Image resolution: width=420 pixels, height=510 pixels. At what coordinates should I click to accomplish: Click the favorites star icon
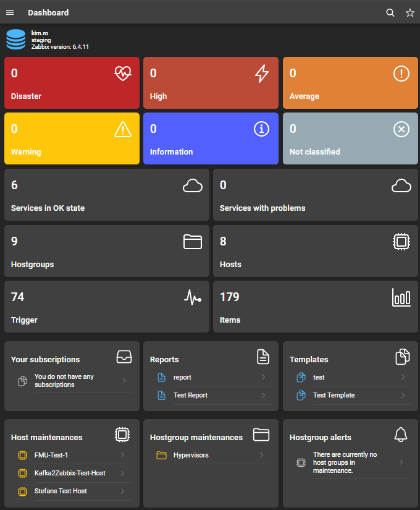coord(410,13)
